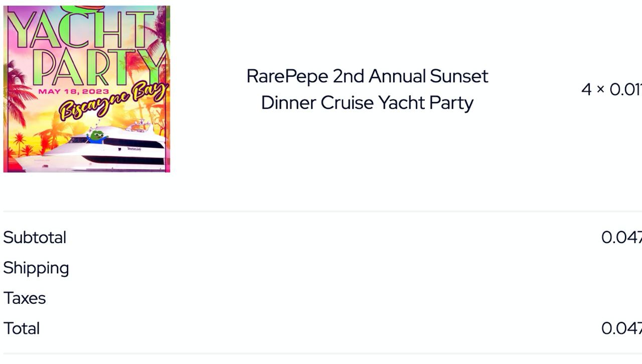
Task: Select the Total amount value
Action: click(621, 328)
